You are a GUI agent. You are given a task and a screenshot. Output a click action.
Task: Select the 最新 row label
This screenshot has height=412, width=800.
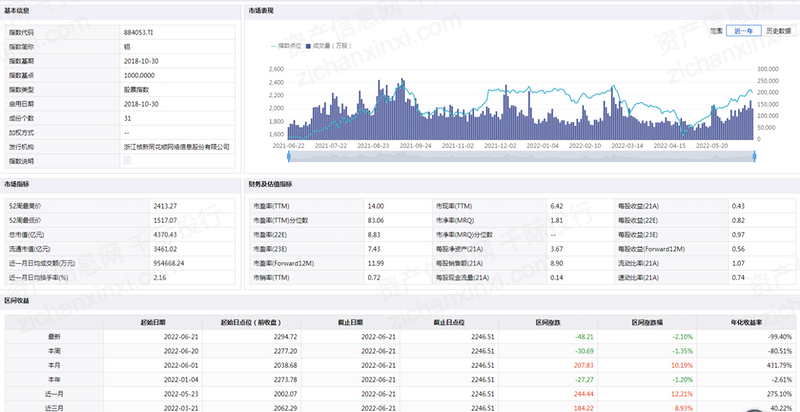[54, 337]
